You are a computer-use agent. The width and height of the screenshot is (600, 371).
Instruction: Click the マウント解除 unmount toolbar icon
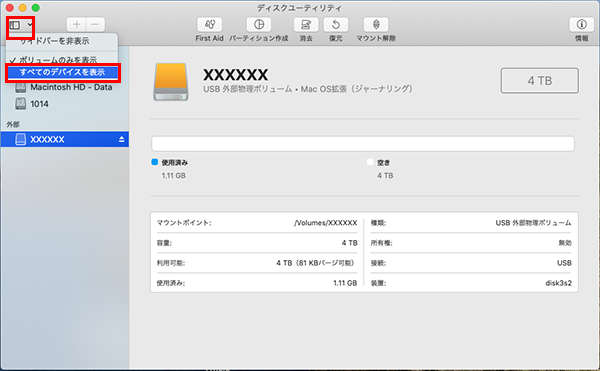click(376, 25)
